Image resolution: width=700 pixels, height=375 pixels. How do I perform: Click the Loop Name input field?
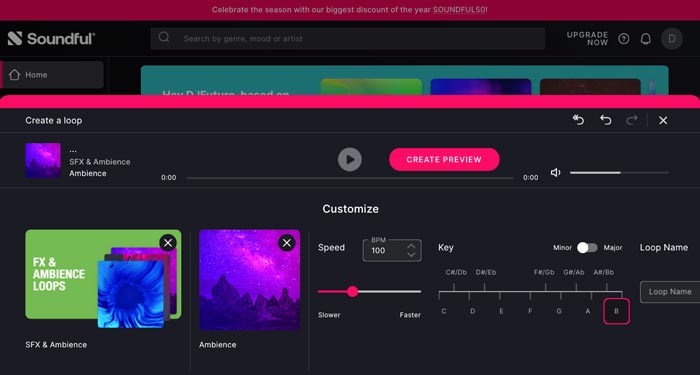tap(670, 292)
